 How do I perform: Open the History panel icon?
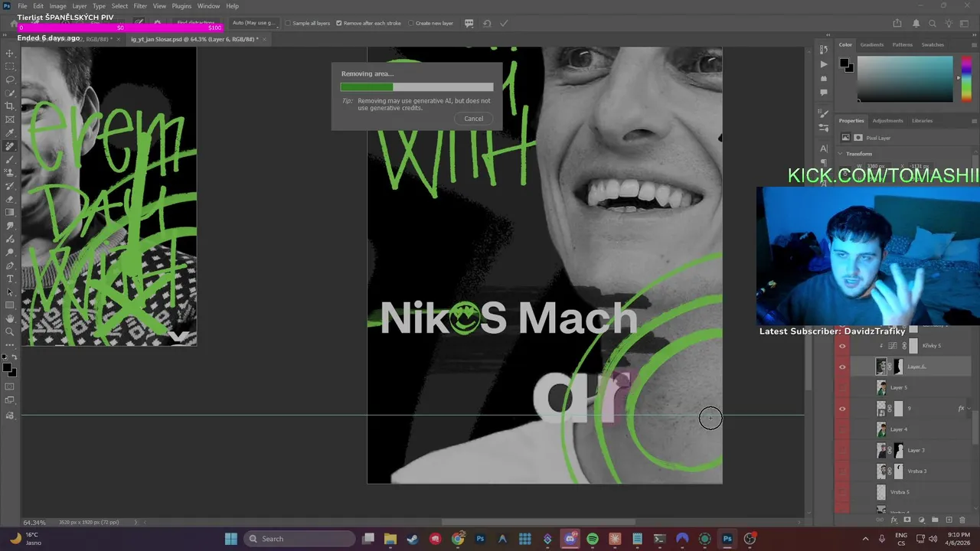tap(824, 50)
